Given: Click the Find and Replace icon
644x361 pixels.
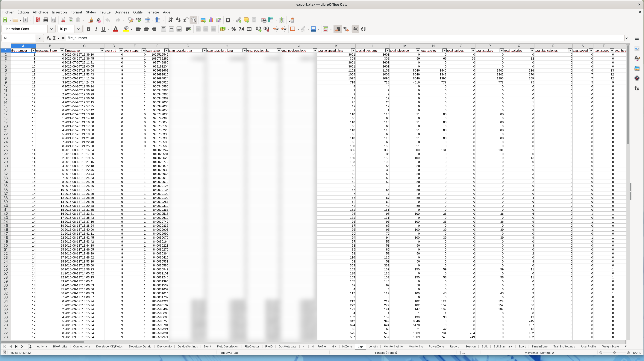Looking at the screenshot, I should pyautogui.click(x=131, y=20).
